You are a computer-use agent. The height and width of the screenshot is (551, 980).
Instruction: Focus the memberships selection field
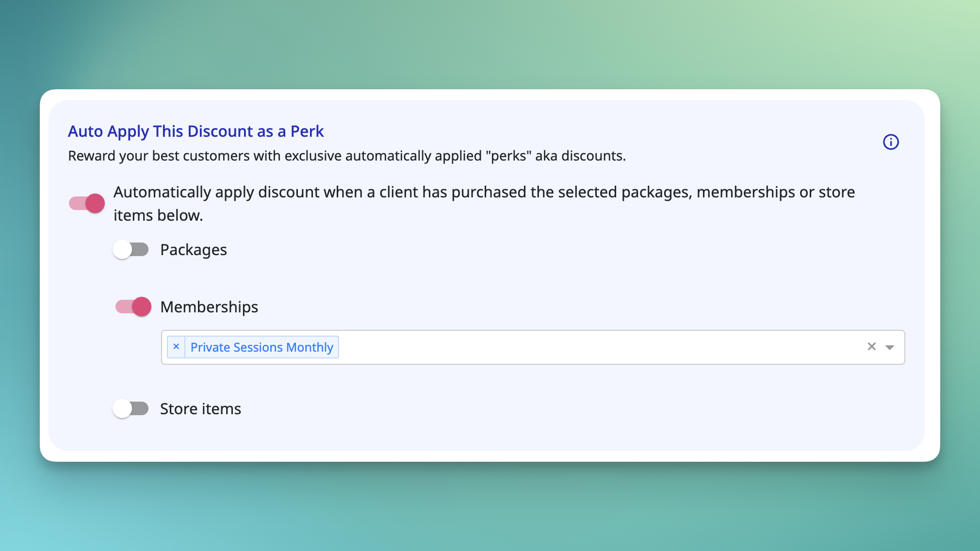(x=533, y=347)
